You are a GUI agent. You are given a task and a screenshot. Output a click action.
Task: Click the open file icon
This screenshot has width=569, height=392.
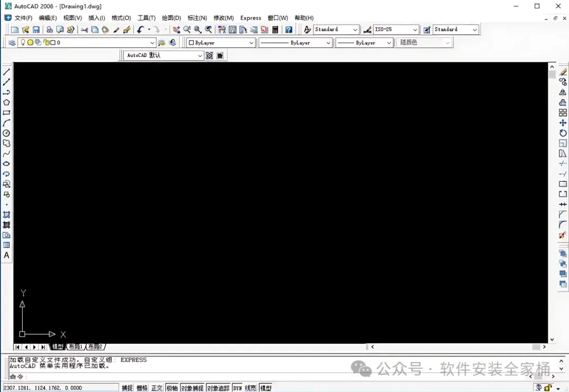(25, 30)
